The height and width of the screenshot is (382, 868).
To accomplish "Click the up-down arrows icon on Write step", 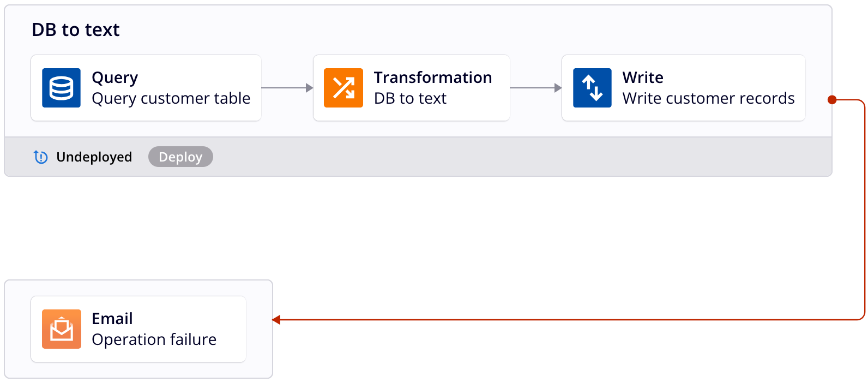I will [592, 88].
